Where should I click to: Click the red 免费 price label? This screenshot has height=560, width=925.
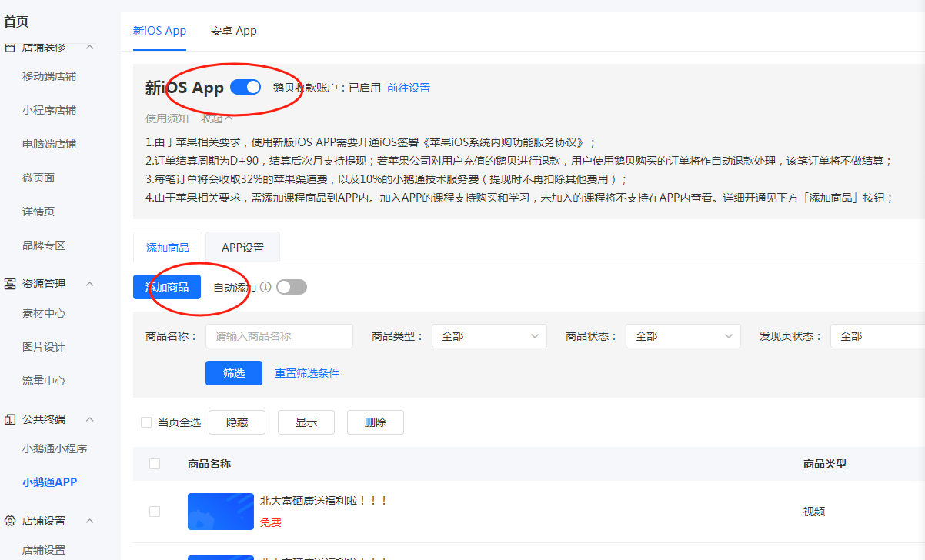pos(271,522)
